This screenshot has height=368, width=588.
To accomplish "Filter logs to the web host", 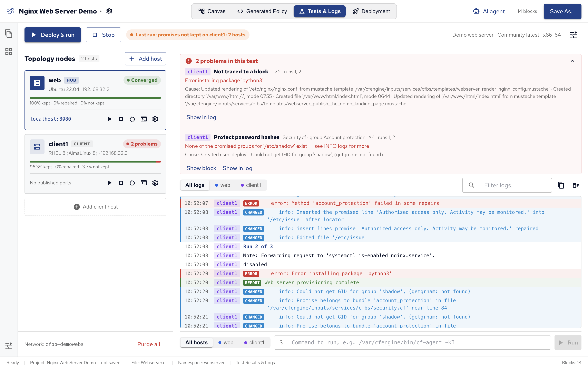I will click(x=223, y=185).
